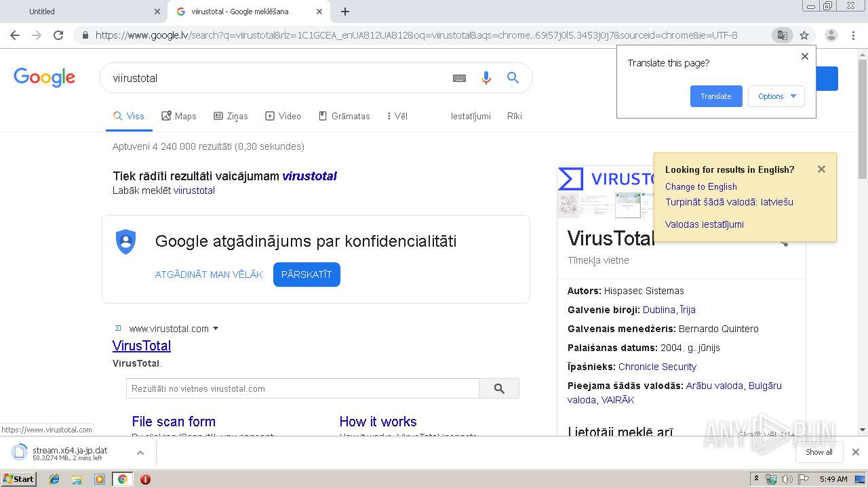Open Valodas iestatījumi link
The height and width of the screenshot is (488, 868).
pos(705,224)
